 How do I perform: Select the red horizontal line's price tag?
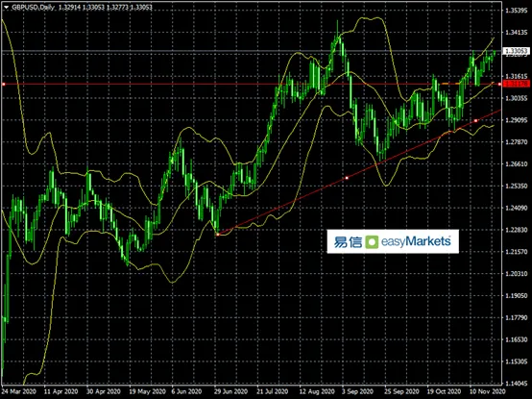(x=517, y=84)
